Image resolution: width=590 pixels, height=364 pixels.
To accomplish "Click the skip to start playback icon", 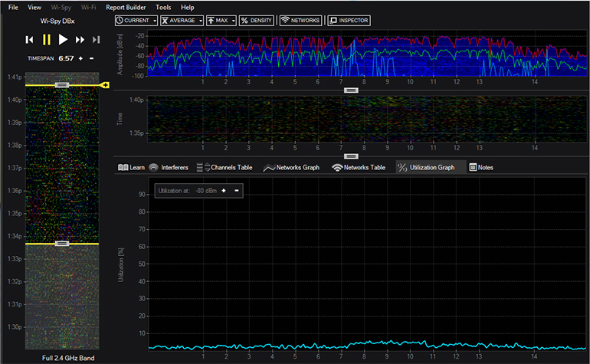I will click(x=29, y=39).
